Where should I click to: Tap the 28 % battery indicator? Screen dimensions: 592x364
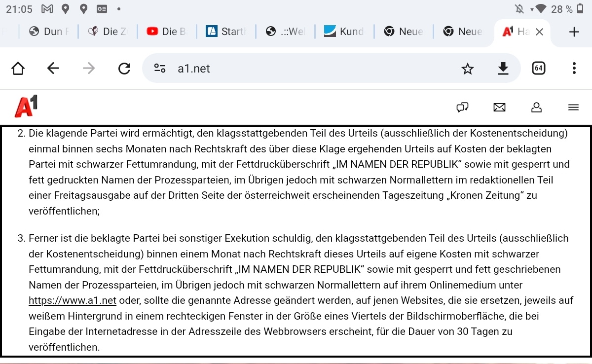tap(567, 9)
